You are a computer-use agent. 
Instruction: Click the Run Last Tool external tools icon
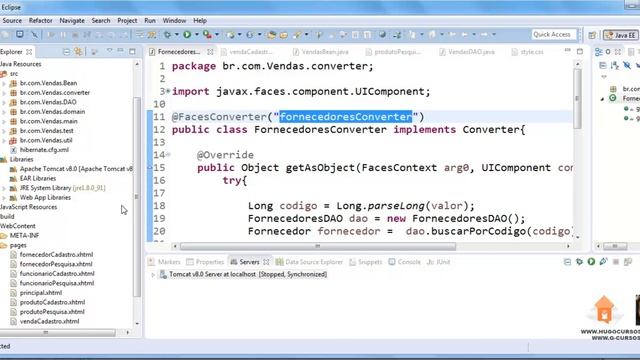coord(207,35)
